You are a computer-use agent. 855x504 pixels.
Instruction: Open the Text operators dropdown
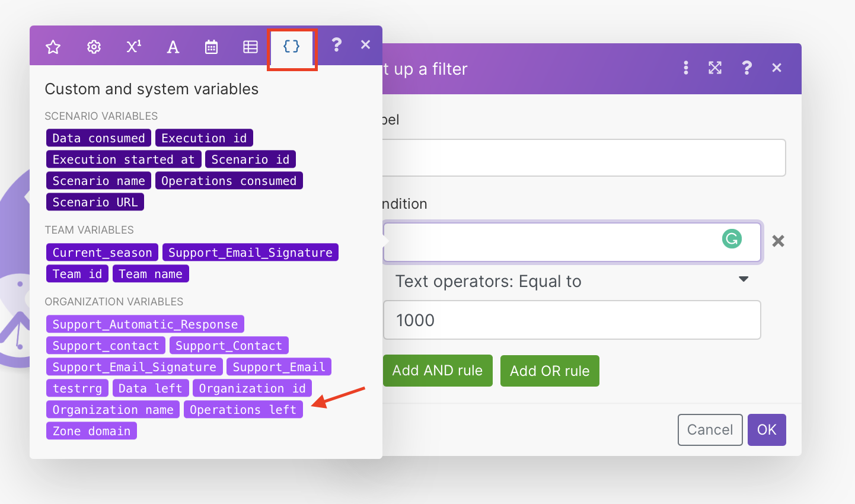[x=572, y=281]
